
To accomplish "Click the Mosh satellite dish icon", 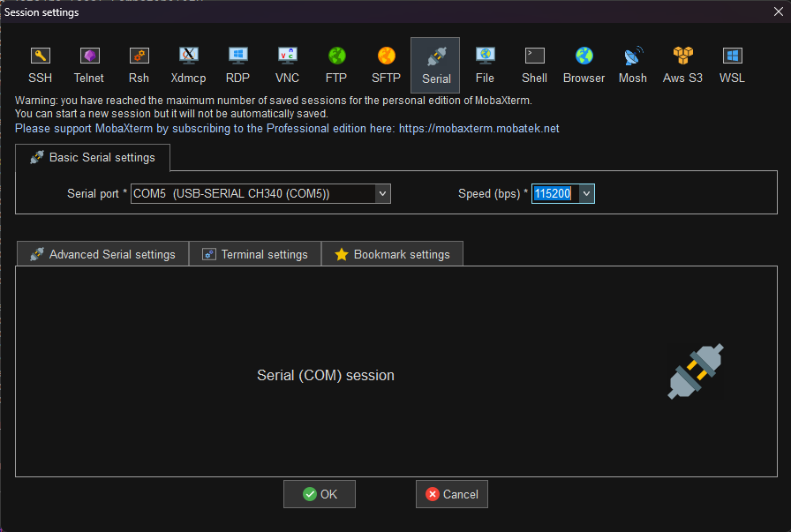I will click(x=633, y=56).
